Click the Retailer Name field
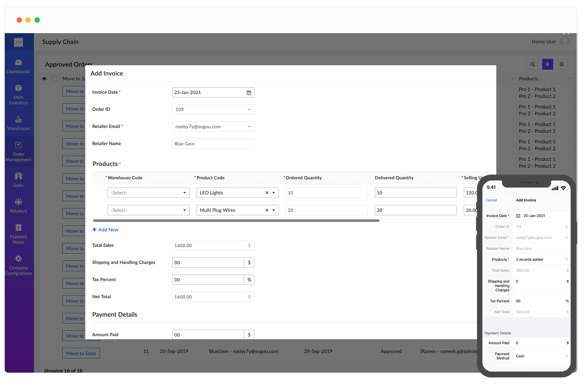The image size is (588, 387). click(213, 144)
